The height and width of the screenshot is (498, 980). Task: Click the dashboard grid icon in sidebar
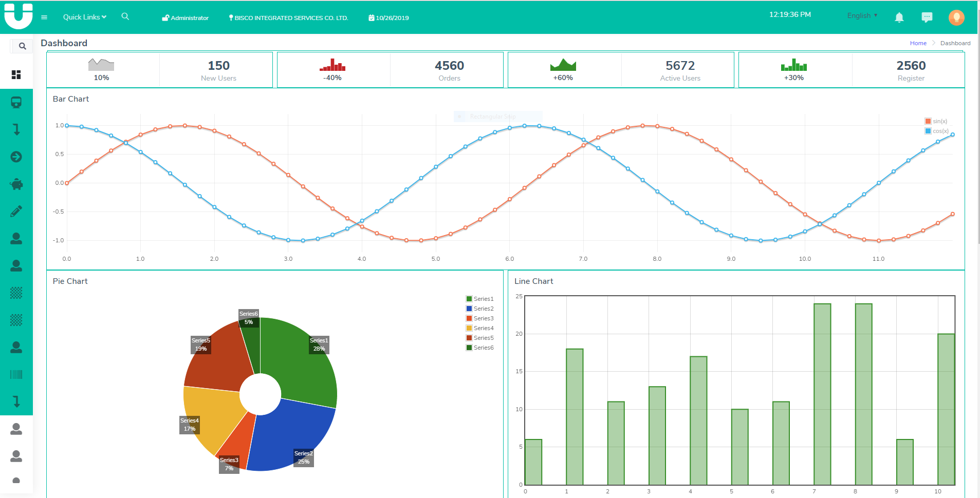pyautogui.click(x=16, y=75)
